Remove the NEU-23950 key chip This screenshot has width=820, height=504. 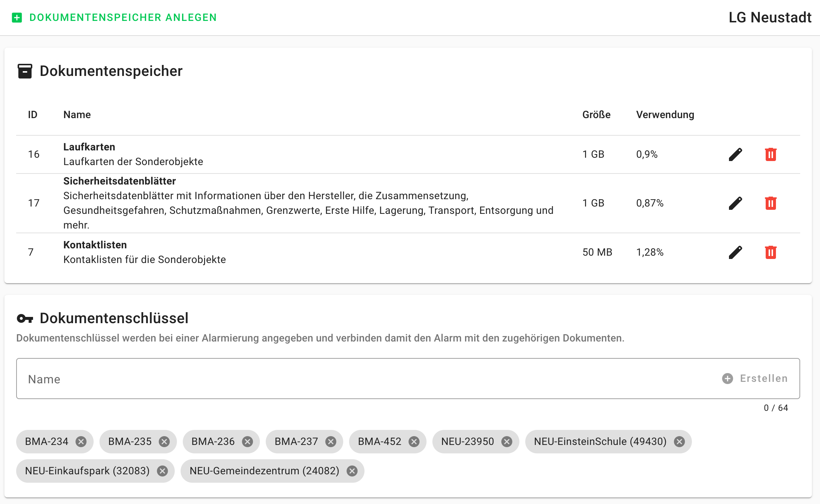(507, 442)
